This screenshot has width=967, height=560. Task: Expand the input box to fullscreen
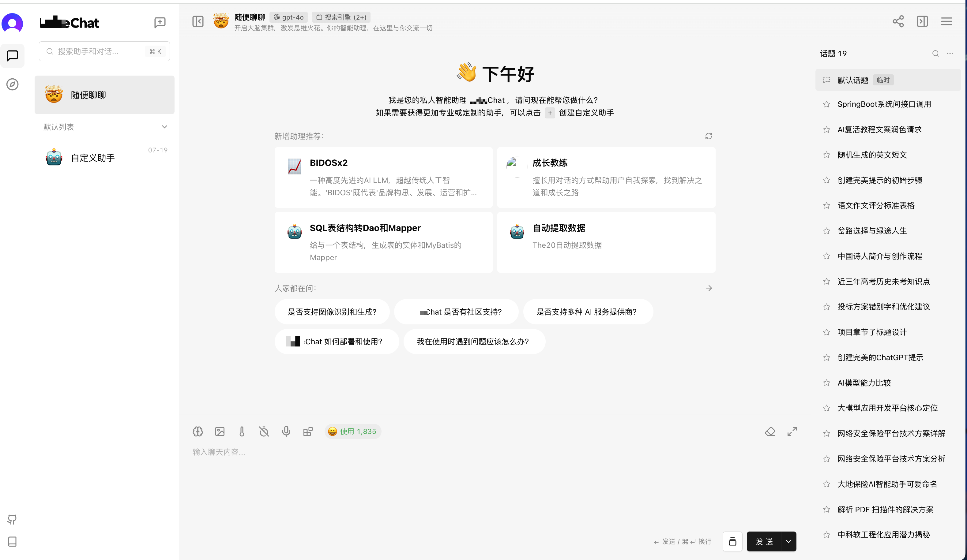point(792,431)
